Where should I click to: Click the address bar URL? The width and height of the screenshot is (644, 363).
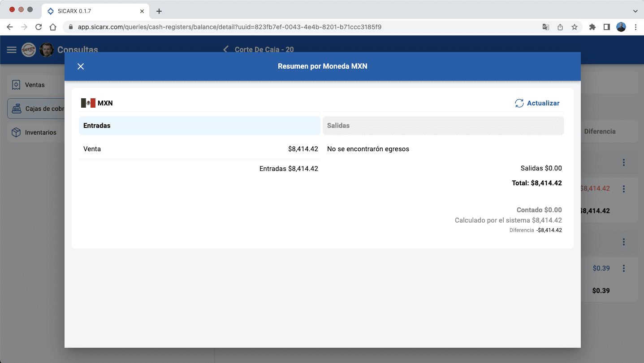pos(229,27)
